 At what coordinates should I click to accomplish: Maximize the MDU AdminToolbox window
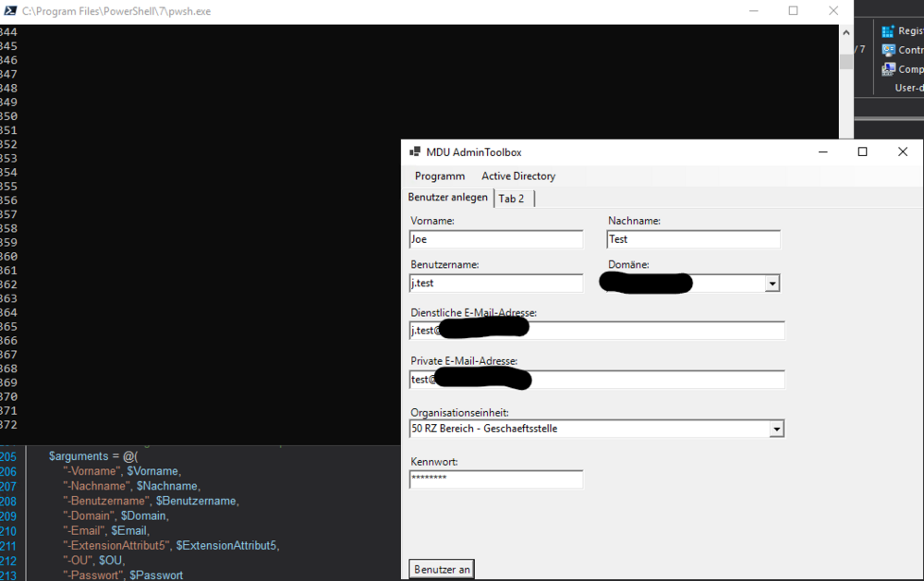(862, 151)
